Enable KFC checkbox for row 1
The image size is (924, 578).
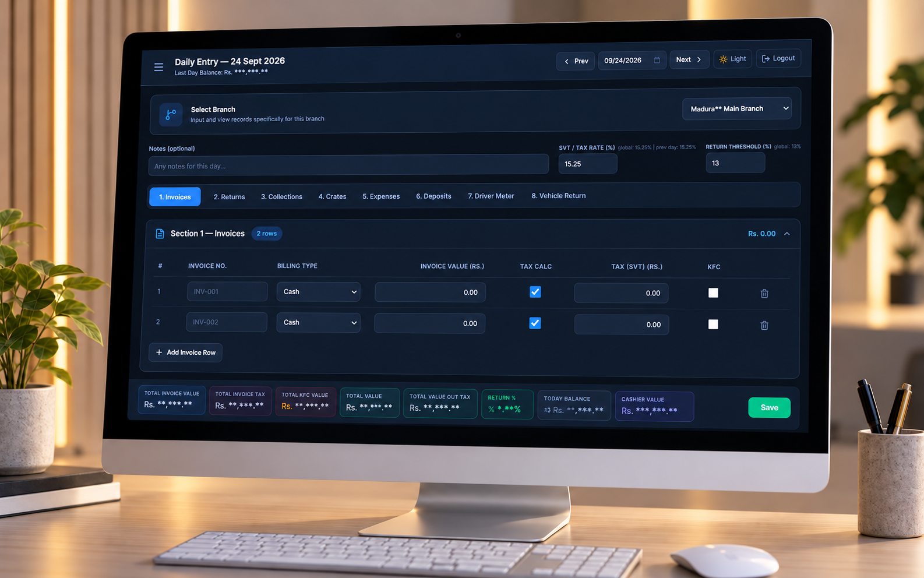tap(713, 292)
